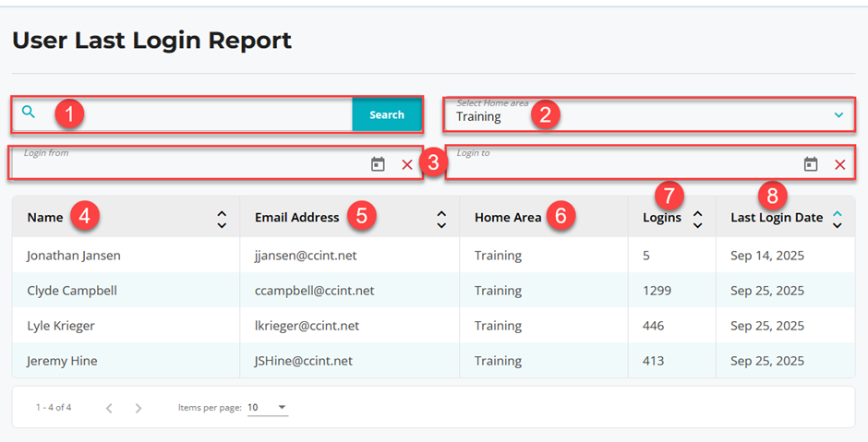Click the ccampbell@ccint.net email cell
Image resolution: width=868 pixels, height=442 pixels.
click(x=314, y=291)
